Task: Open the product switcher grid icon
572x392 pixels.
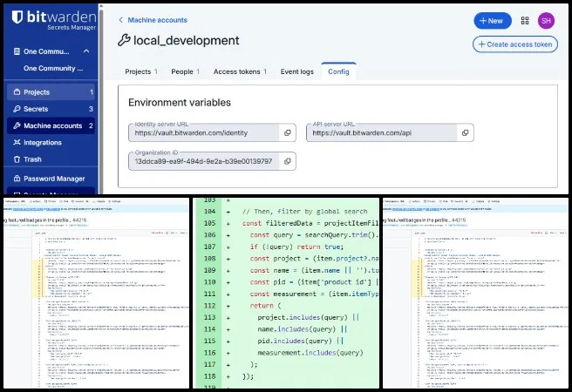Action: pyautogui.click(x=525, y=21)
